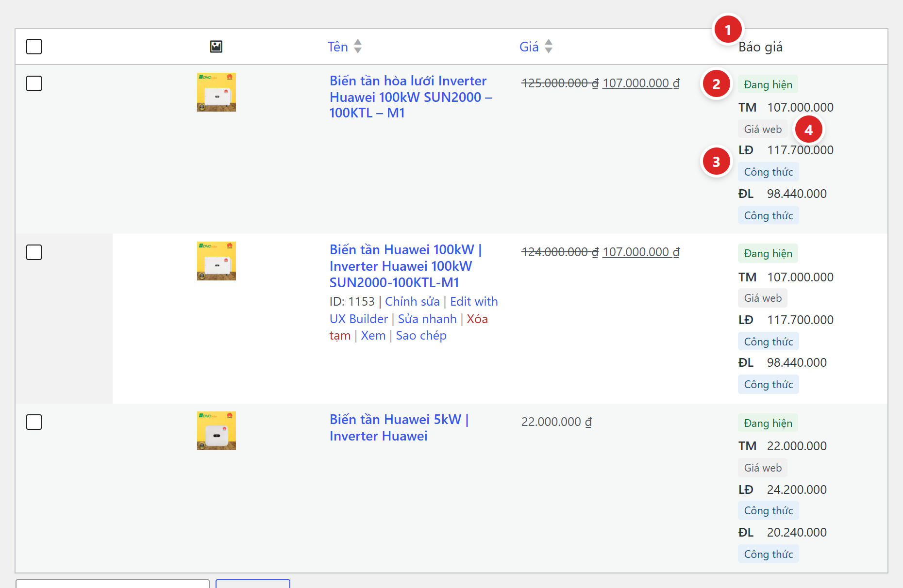Click Sửa nhanh for product 1153
The image size is (903, 588).
427,319
